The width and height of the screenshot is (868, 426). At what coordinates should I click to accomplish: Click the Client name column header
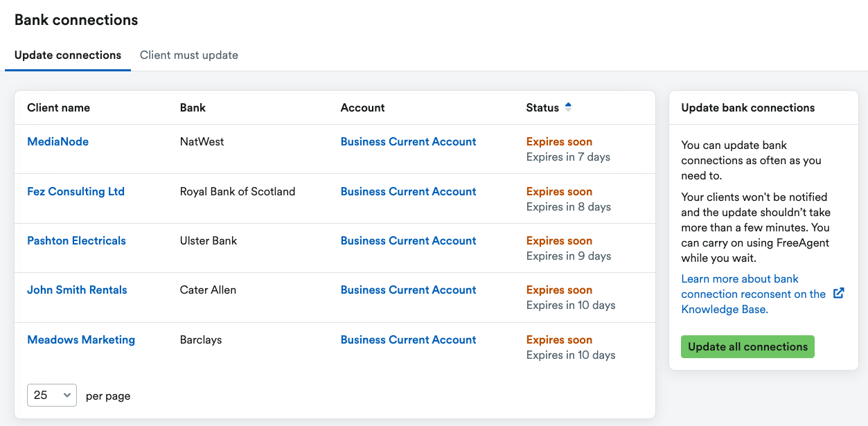point(59,107)
